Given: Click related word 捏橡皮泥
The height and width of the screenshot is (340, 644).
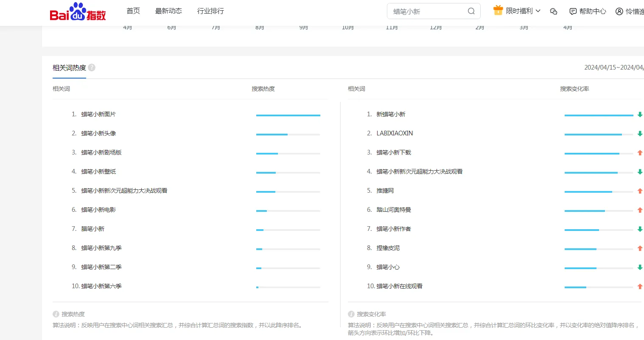Looking at the screenshot, I should tap(388, 248).
